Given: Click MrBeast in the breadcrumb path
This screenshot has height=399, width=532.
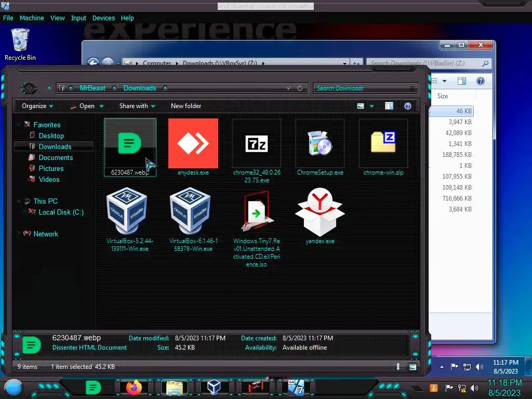Looking at the screenshot, I should pos(92,88).
